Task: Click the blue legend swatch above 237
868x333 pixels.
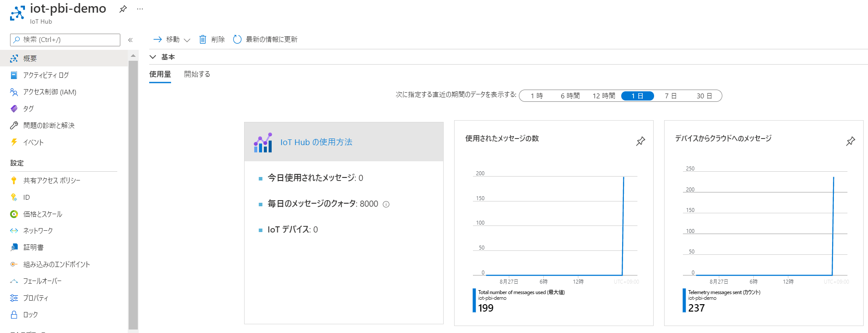Action: pyautogui.click(x=684, y=300)
